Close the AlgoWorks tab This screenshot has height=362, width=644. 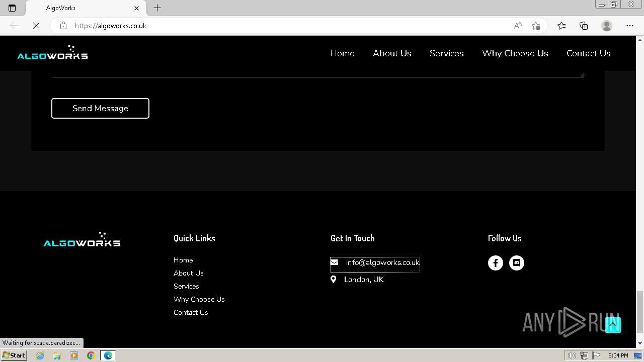[x=136, y=8]
